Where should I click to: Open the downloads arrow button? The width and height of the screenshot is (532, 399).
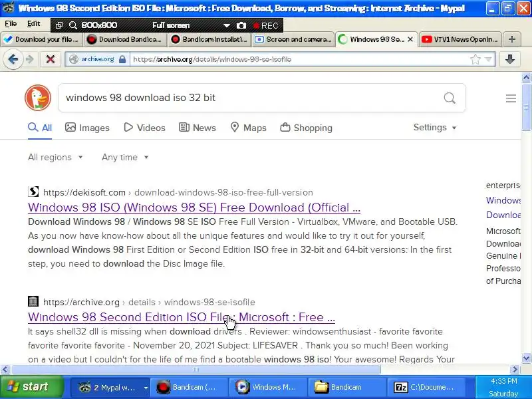(509, 59)
